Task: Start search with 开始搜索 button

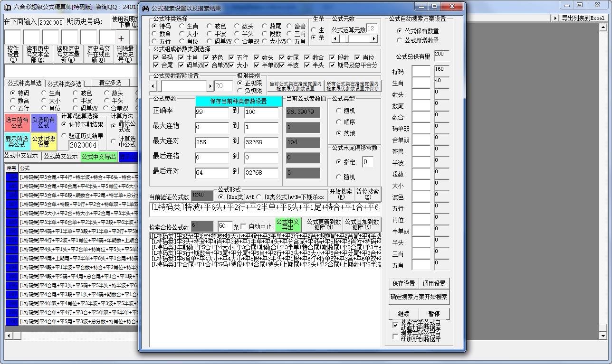Action: pyautogui.click(x=341, y=194)
